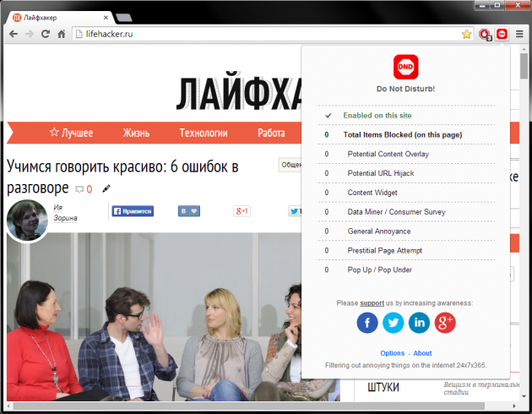Click the author avatar photo
Screen dimensions: 532x414
(x=27, y=221)
